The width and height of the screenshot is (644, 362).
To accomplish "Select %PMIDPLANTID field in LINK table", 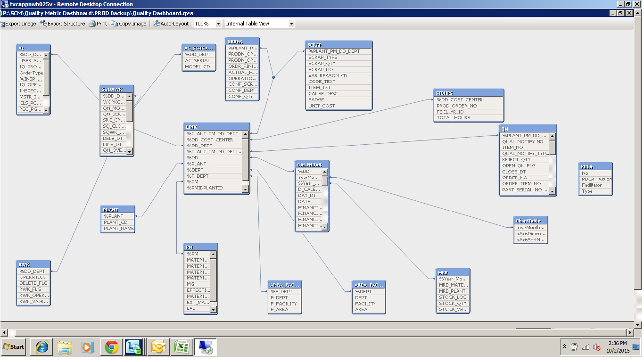I will [214, 188].
